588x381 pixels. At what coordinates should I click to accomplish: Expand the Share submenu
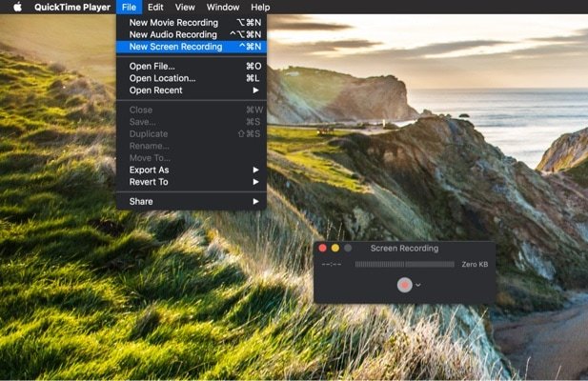coord(192,202)
